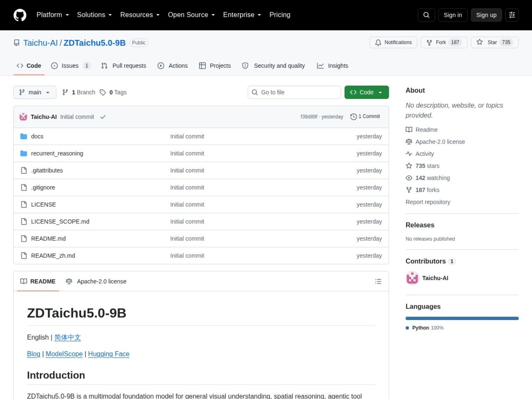This screenshot has width=532, height=399.
Task: Open the Releases heading link
Action: pos(420,225)
